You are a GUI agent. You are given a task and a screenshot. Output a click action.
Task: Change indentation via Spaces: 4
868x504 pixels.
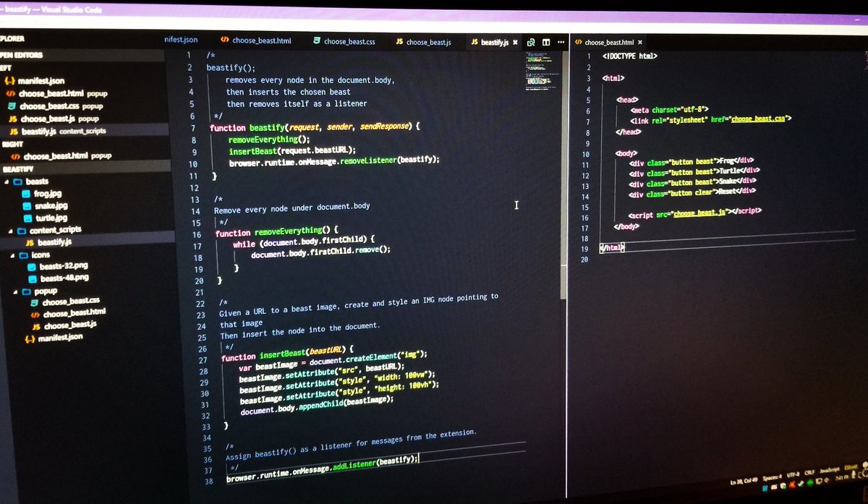774,479
